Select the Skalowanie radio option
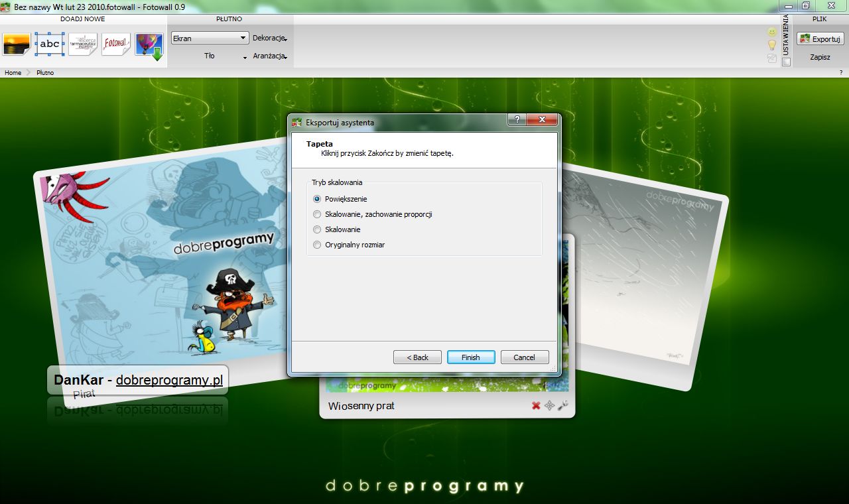This screenshot has width=849, height=504. pos(337,229)
